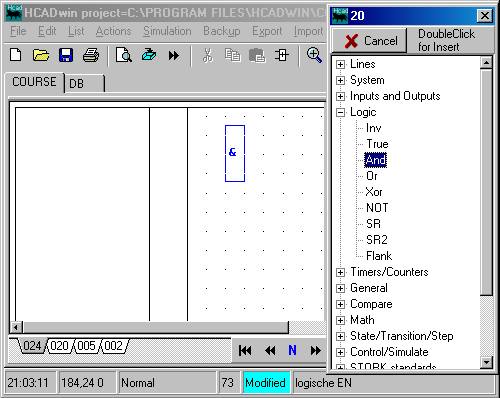This screenshot has height=398, width=500.
Task: Close the component dialog 20
Action: point(485,15)
